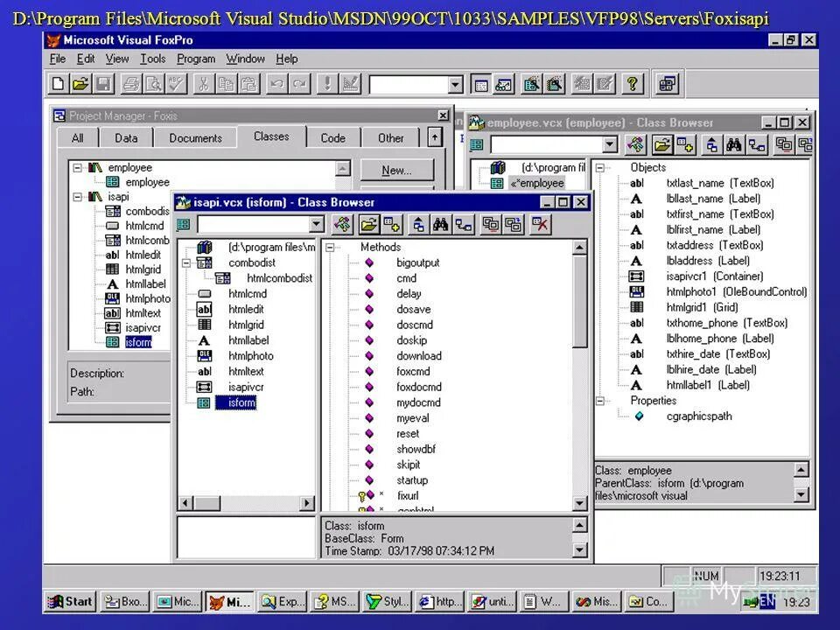Switch to the Documents tab in Project Manager
The image size is (840, 630).
point(195,138)
